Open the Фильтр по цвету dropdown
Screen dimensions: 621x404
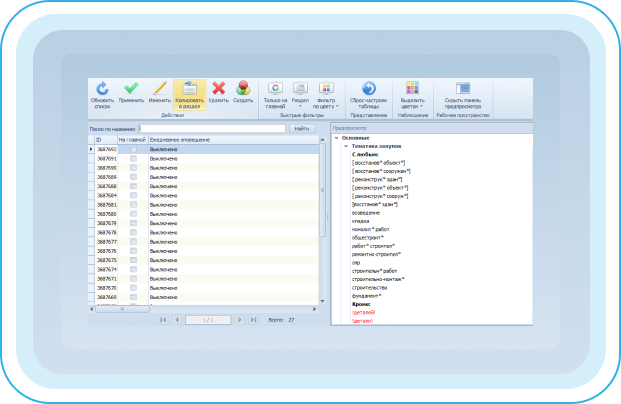coord(326,95)
